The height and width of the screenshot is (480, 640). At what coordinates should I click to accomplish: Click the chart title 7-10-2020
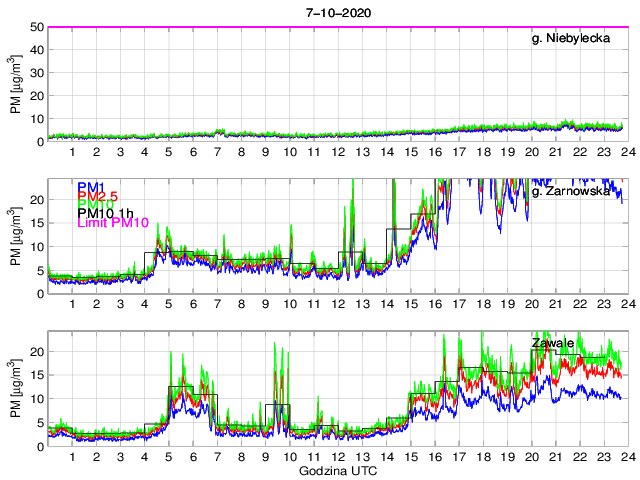point(336,9)
